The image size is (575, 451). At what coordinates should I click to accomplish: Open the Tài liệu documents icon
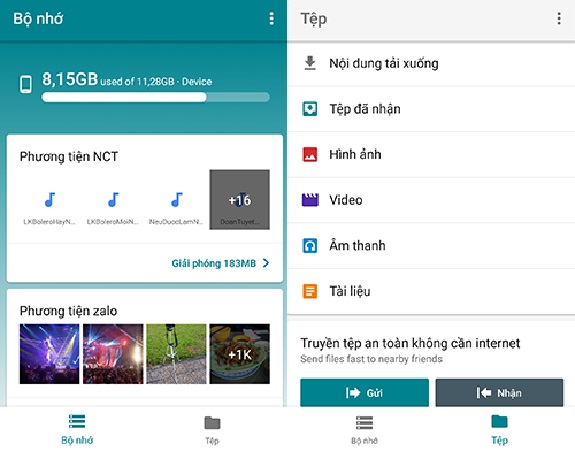point(310,291)
